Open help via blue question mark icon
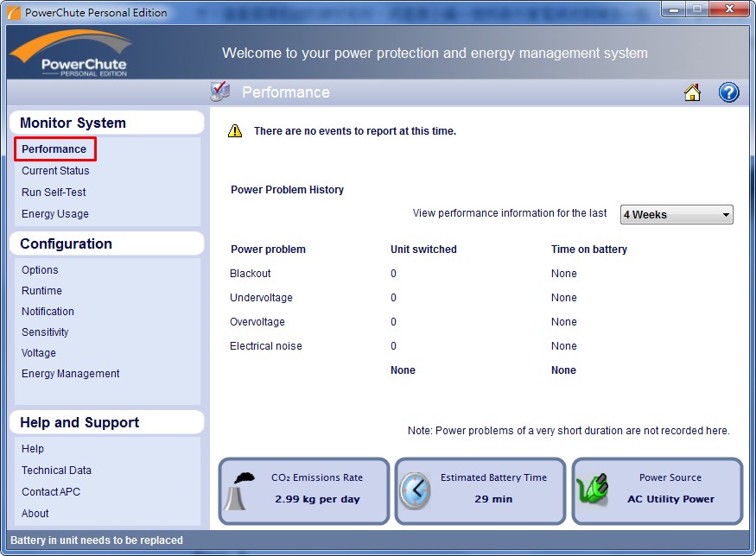Screen dimensions: 756x556 728,93
